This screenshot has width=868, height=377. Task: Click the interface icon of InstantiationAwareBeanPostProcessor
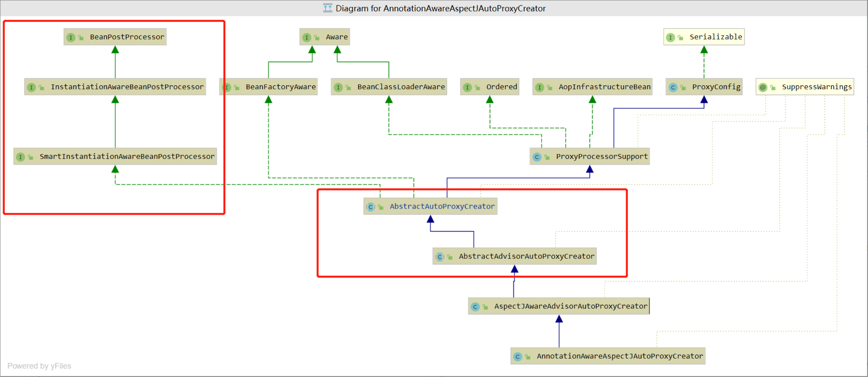coord(31,87)
